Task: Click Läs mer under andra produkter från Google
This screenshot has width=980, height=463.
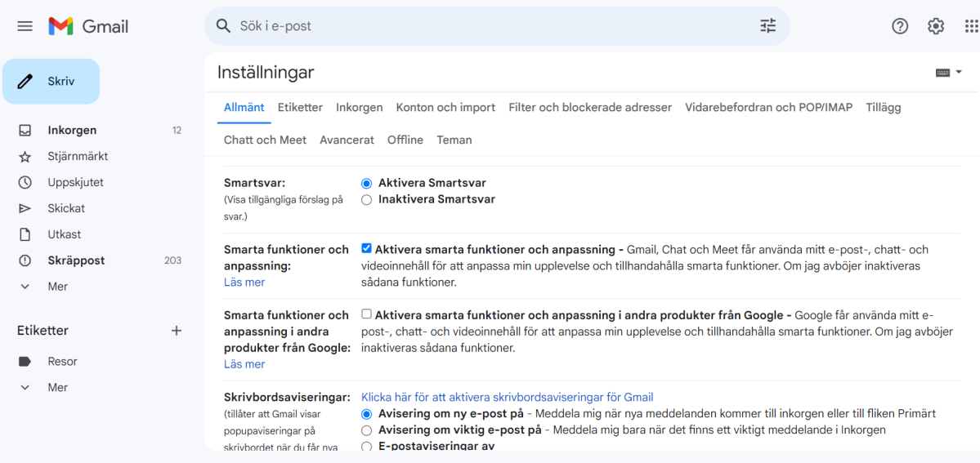Action: 244,364
